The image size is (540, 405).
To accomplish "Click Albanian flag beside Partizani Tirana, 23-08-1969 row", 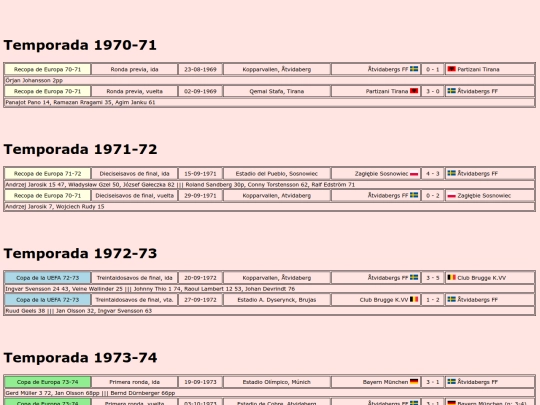I will click(x=451, y=69).
